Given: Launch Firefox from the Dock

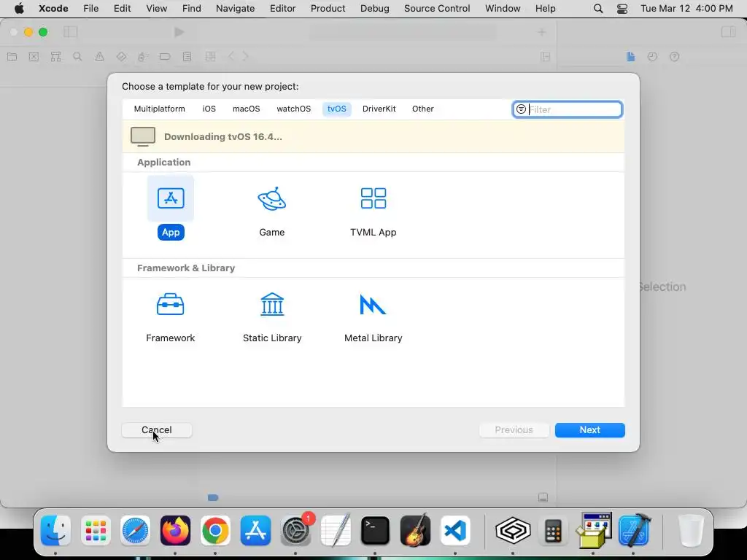Looking at the screenshot, I should click(x=175, y=531).
